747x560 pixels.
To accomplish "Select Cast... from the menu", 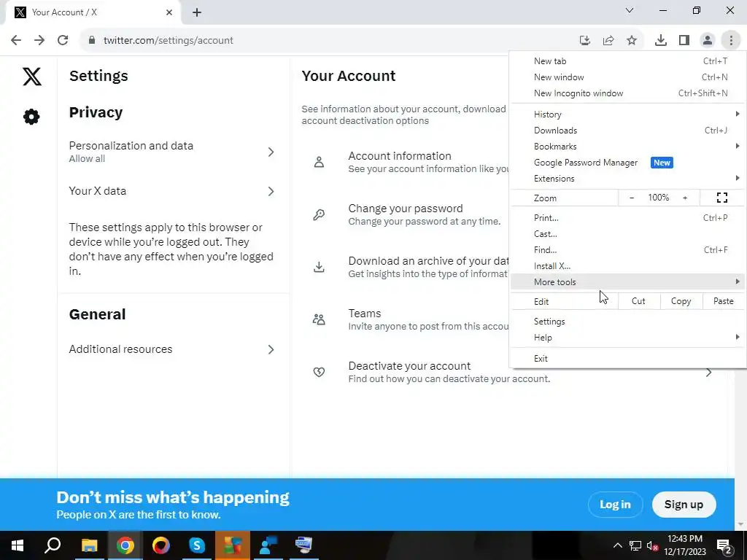I will pyautogui.click(x=627, y=234).
